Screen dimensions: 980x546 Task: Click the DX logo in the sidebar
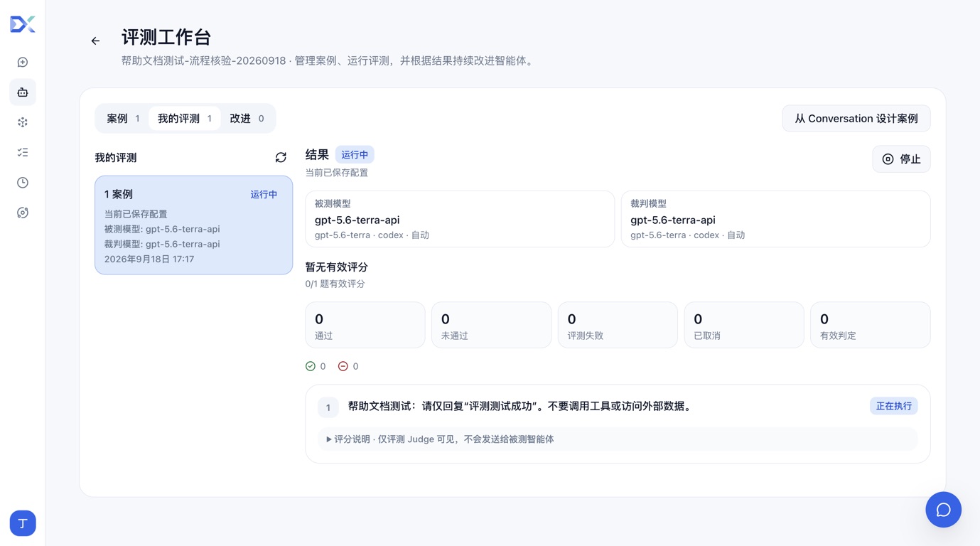pyautogui.click(x=23, y=24)
